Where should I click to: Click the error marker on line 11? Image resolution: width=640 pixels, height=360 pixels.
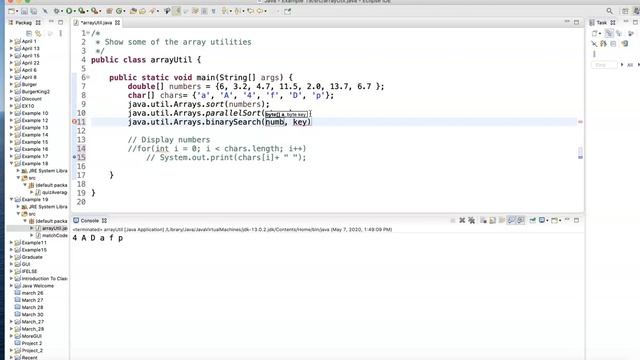click(74, 122)
